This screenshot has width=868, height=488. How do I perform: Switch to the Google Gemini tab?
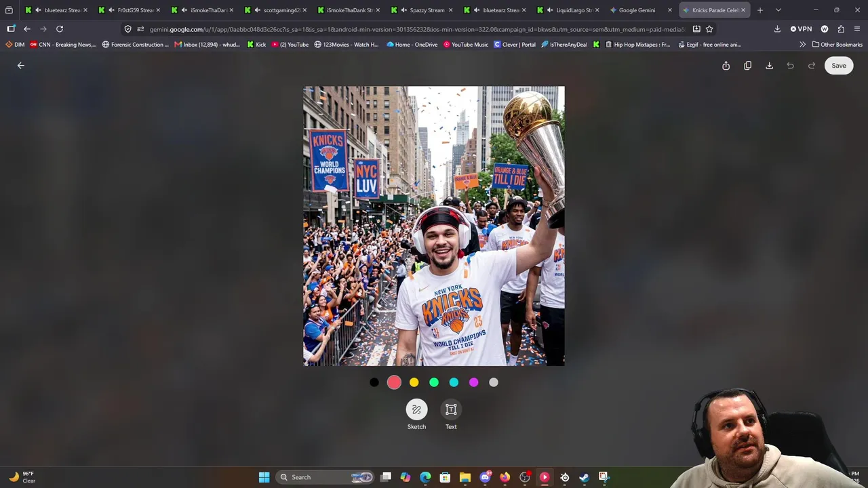[x=642, y=10]
